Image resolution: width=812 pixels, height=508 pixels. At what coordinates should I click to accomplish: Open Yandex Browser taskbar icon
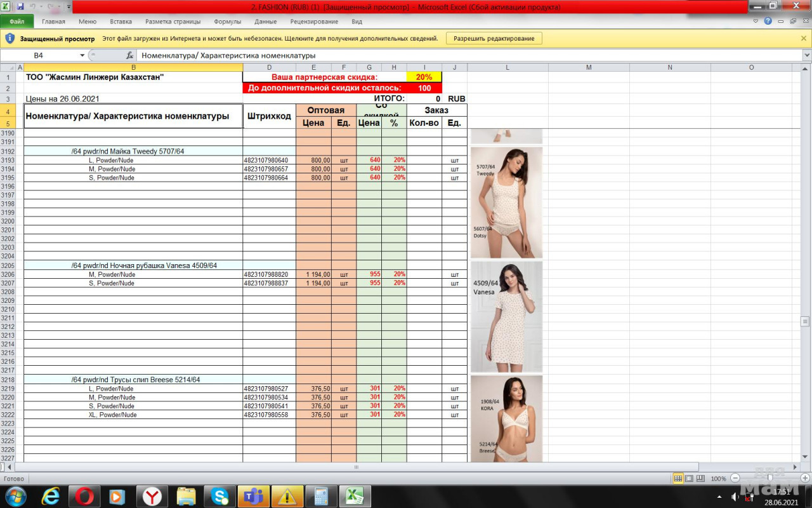coord(152,496)
